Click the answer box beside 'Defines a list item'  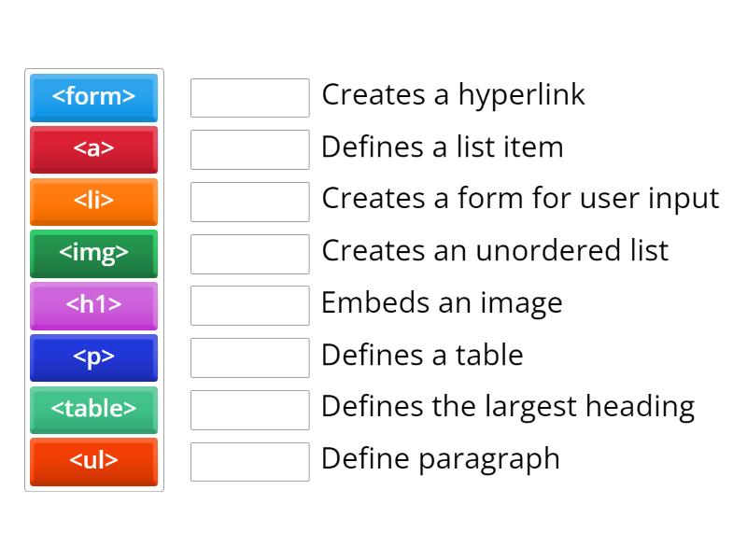pos(249,149)
